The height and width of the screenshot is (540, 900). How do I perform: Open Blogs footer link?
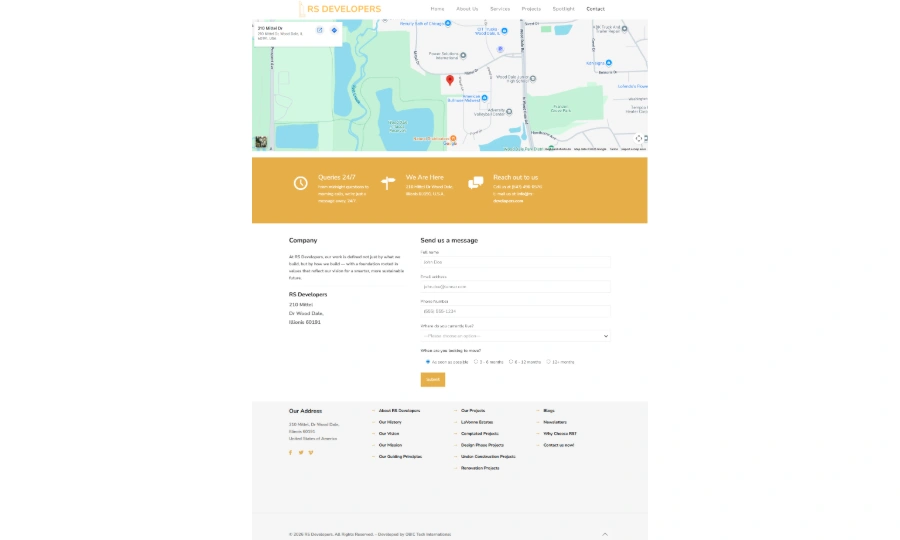click(549, 410)
